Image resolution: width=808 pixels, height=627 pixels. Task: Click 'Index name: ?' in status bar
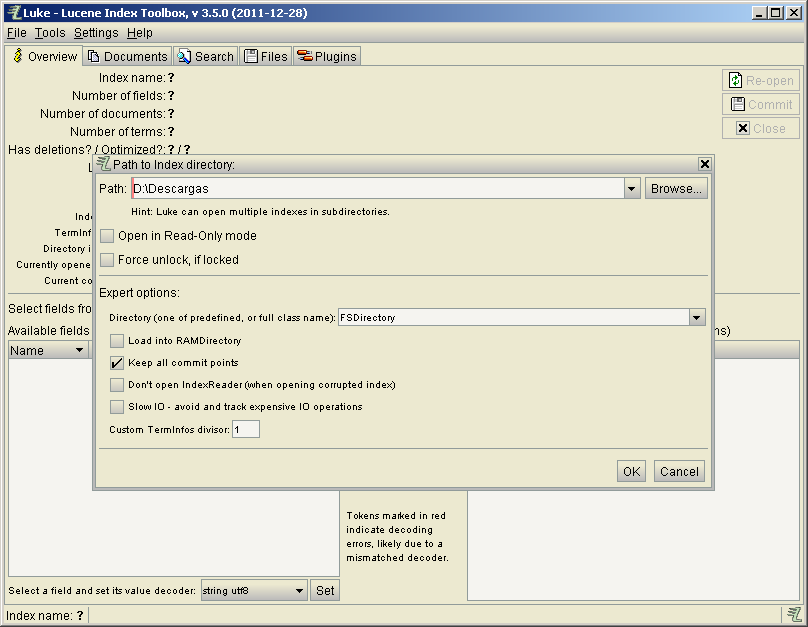(x=44, y=616)
